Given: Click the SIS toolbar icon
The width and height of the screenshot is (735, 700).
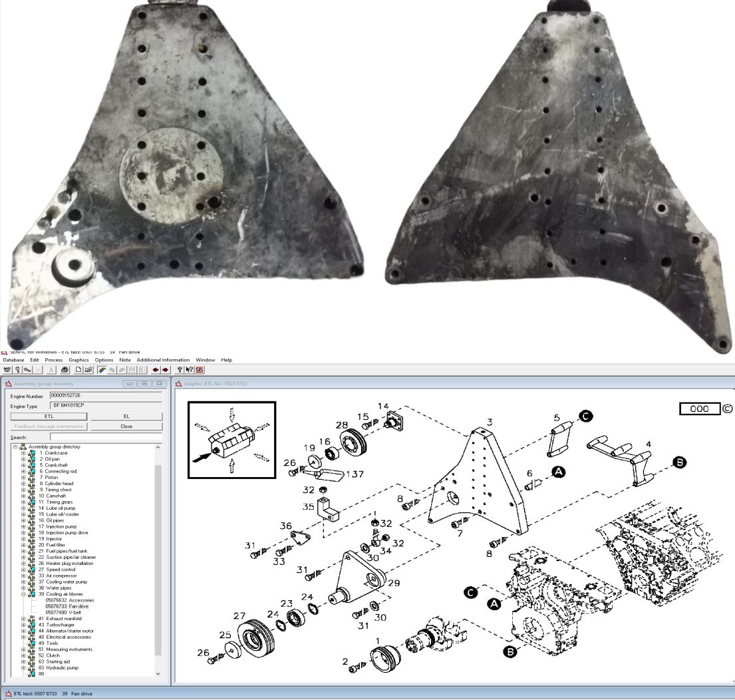Looking at the screenshot, I should [x=200, y=369].
